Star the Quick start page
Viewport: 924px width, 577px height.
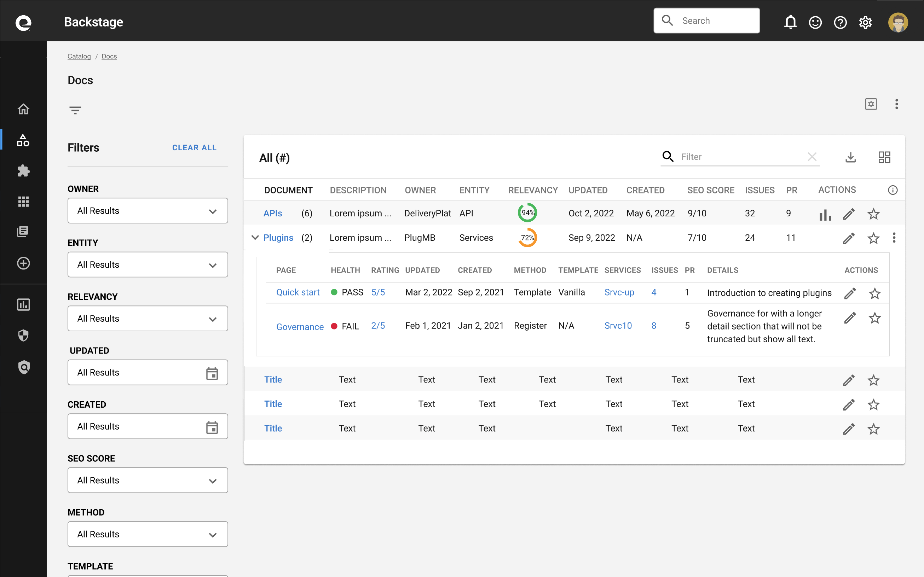[875, 293]
